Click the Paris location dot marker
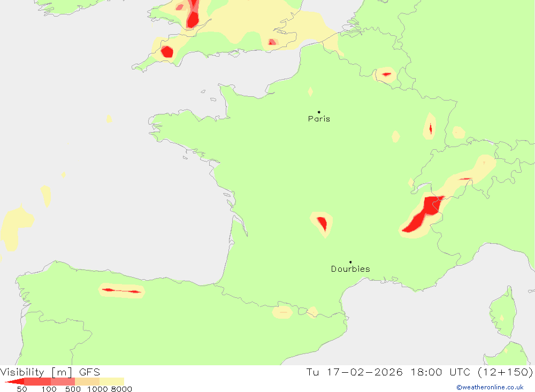 click(x=319, y=112)
